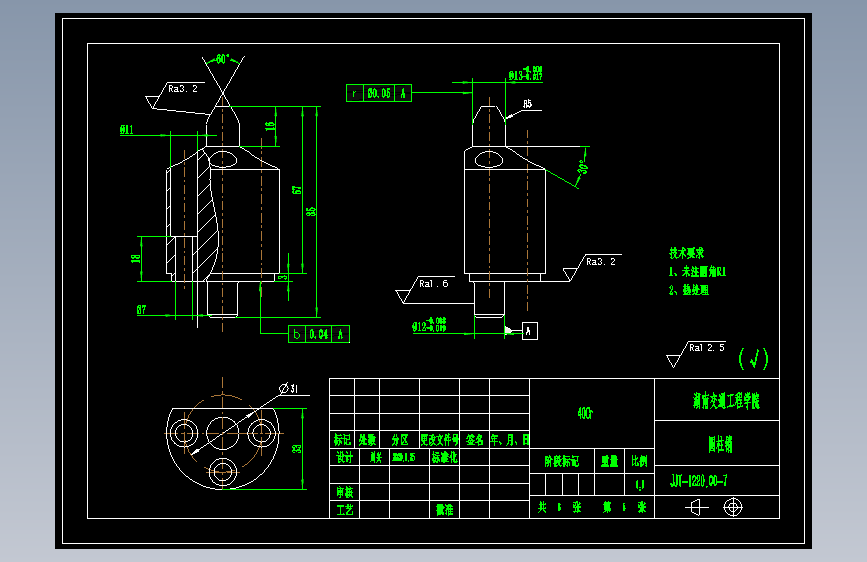Select the vertical dimension 16
This screenshot has height=562, width=867.
coord(270,126)
